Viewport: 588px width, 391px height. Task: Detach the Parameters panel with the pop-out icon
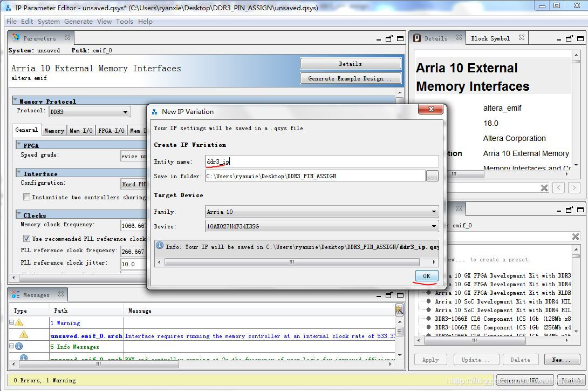[x=389, y=38]
